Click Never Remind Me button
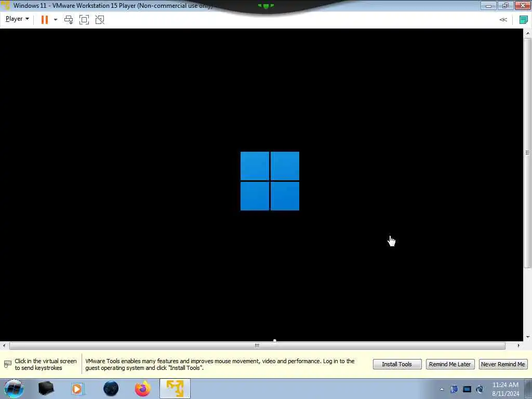The image size is (532, 399). 503,364
